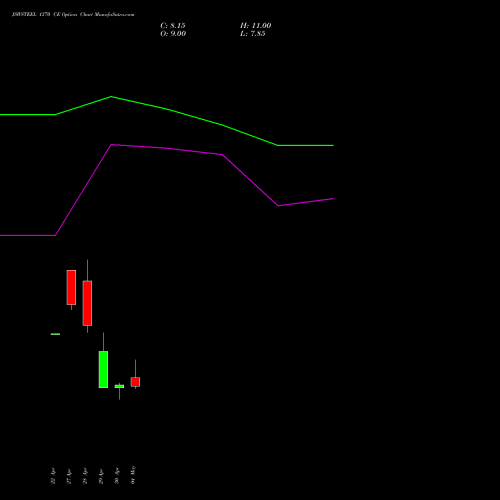Select the high value 'H: 11.00'
Image resolution: width=500 pixels, height=500 pixels.
click(x=255, y=26)
